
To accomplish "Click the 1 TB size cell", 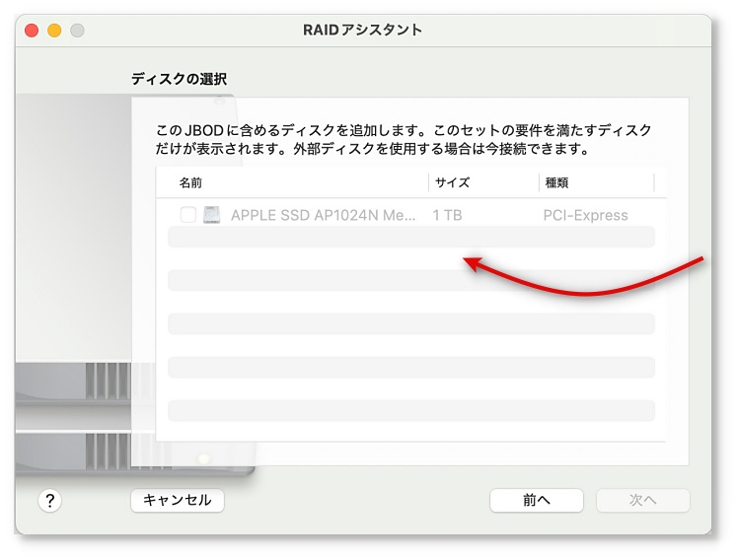I will [447, 215].
